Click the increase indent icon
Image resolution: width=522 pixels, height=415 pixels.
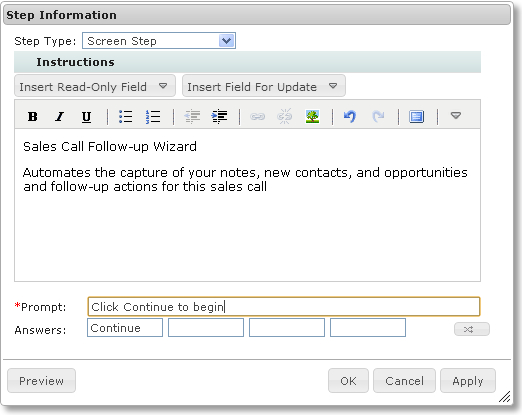tap(219, 117)
